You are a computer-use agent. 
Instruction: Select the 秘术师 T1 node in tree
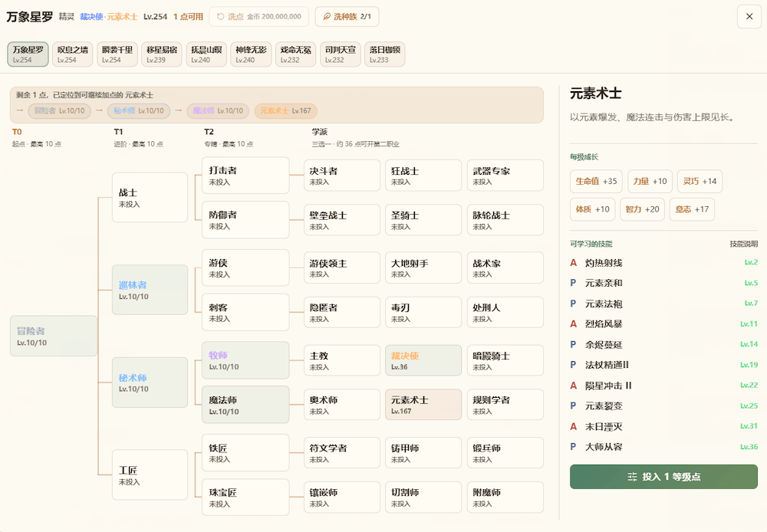pyautogui.click(x=150, y=383)
